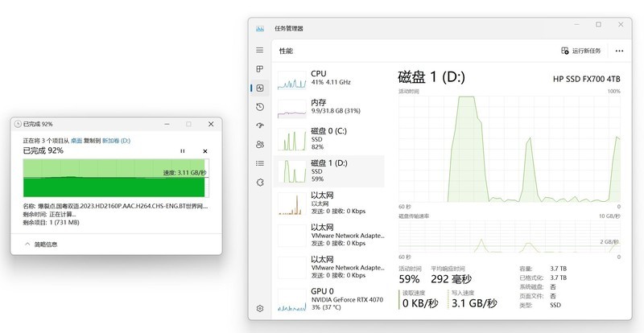
Task: Cancel the copy with the small X button
Action: pyautogui.click(x=205, y=151)
